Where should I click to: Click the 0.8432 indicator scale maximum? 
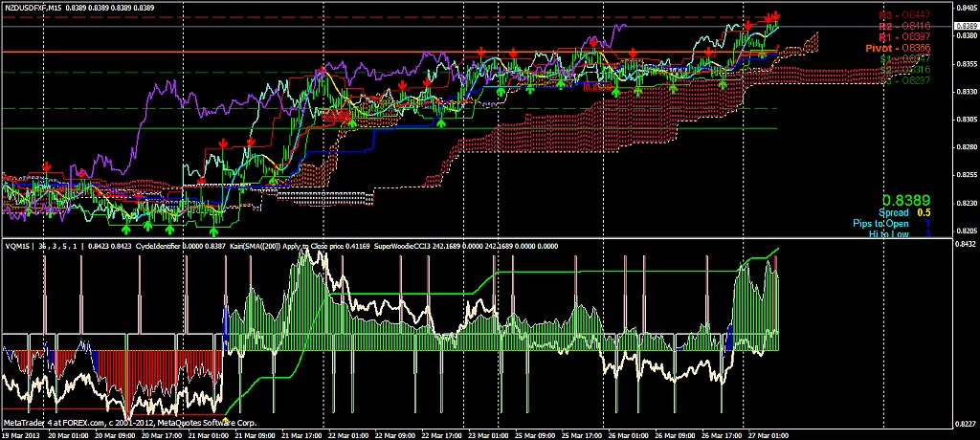pyautogui.click(x=965, y=244)
